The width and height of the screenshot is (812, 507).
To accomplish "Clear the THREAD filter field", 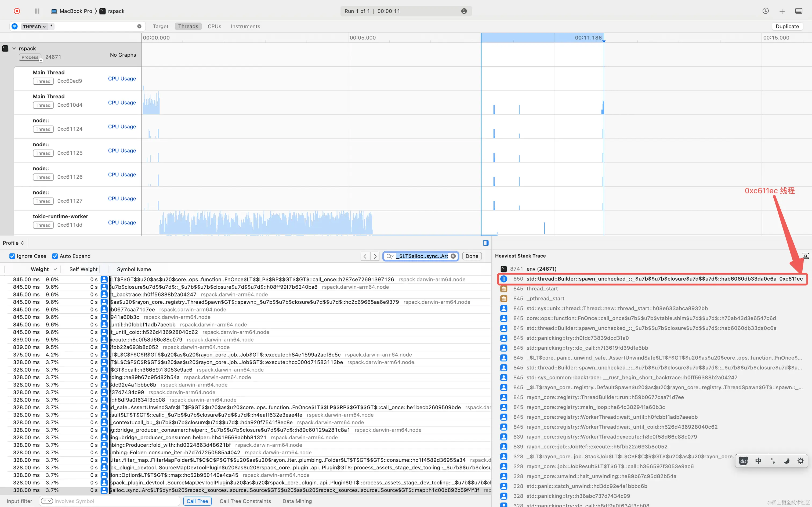I will click(x=139, y=27).
